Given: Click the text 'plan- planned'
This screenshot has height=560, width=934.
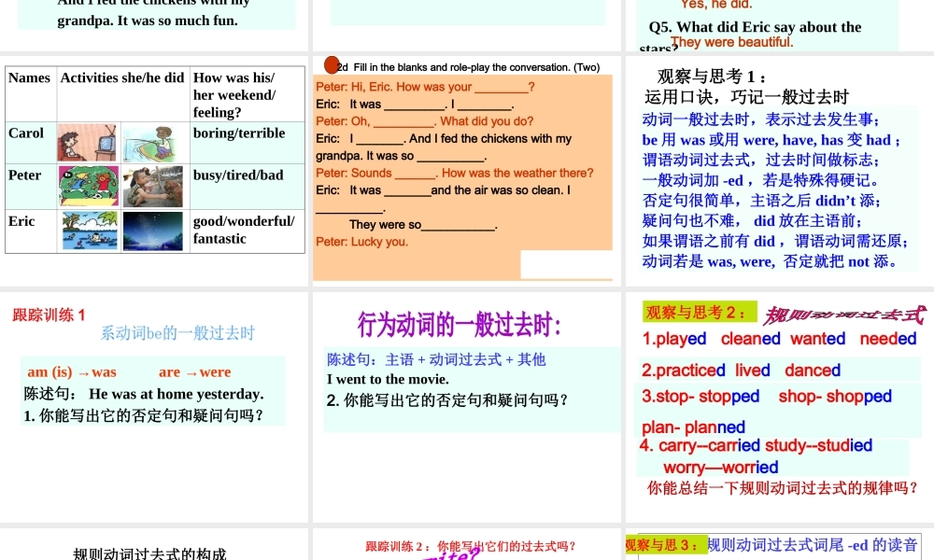Looking at the screenshot, I should tap(693, 427).
